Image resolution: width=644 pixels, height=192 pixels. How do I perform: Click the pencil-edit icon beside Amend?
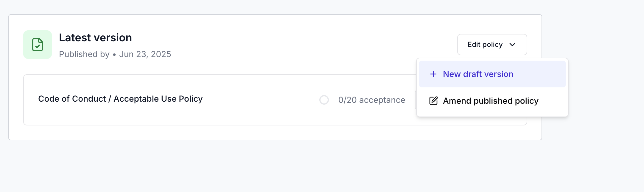pyautogui.click(x=433, y=101)
